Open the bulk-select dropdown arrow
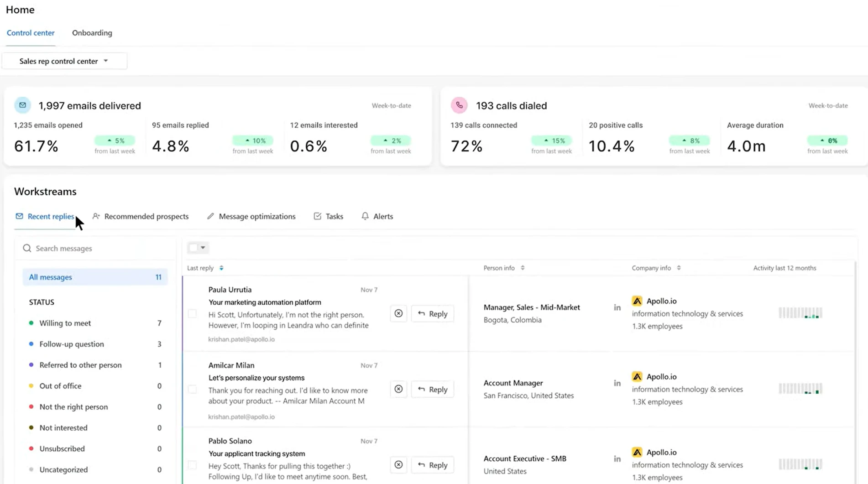Screen dimensions: 868x484 tap(202, 247)
